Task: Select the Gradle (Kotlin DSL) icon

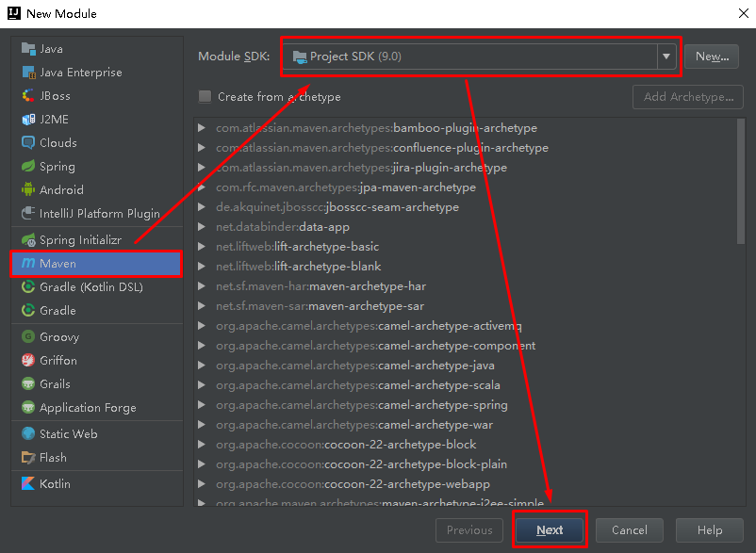Action: coord(28,286)
